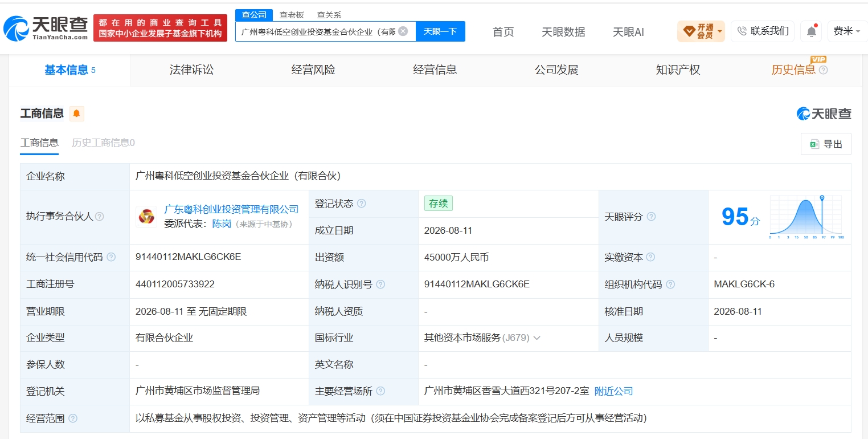
Task: Select the 45000万人民币 capital value
Action: pos(457,257)
